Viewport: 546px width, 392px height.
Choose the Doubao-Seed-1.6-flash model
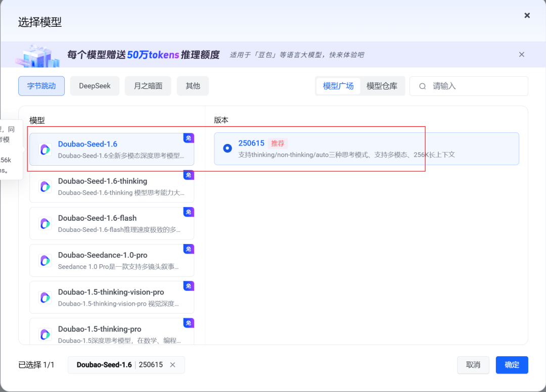[112, 223]
